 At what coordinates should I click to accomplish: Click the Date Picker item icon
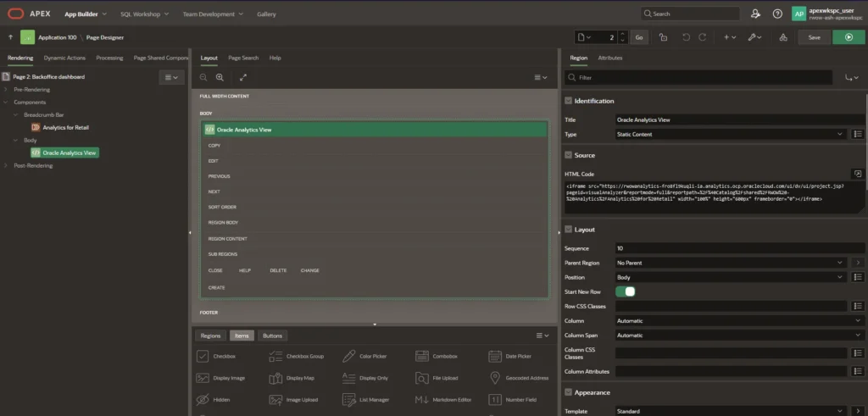495,357
